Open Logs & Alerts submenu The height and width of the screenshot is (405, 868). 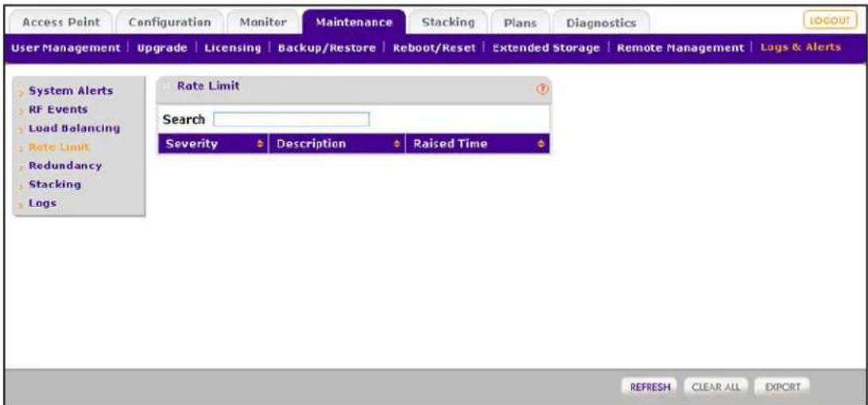800,48
